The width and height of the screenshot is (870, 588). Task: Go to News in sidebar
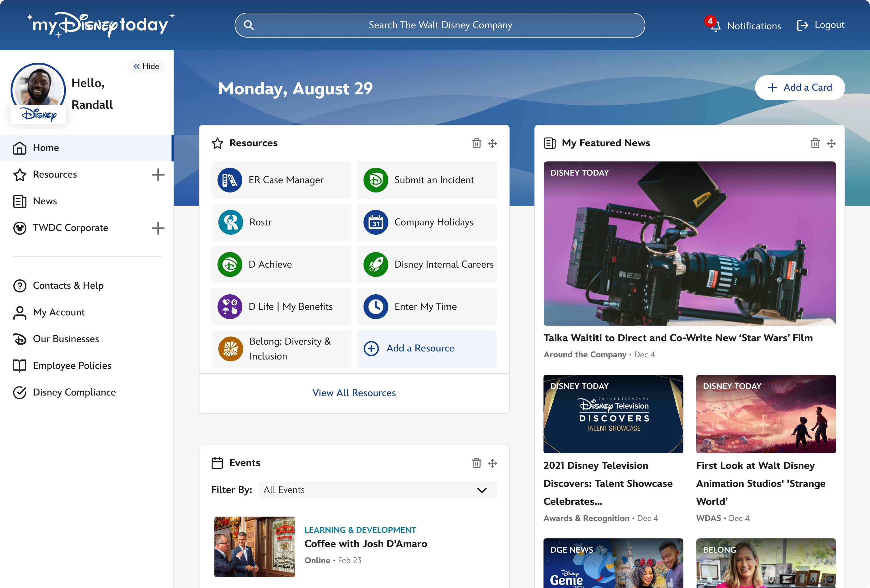pyautogui.click(x=45, y=201)
